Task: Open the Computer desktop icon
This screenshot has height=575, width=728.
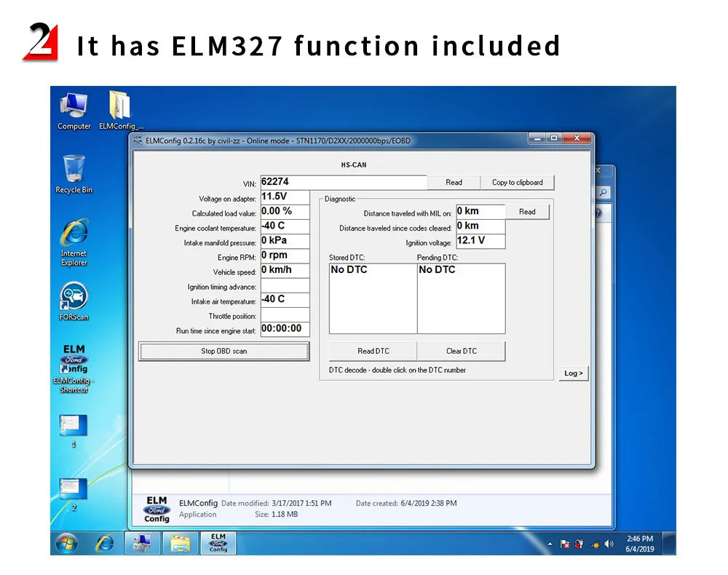Action: pos(74,111)
